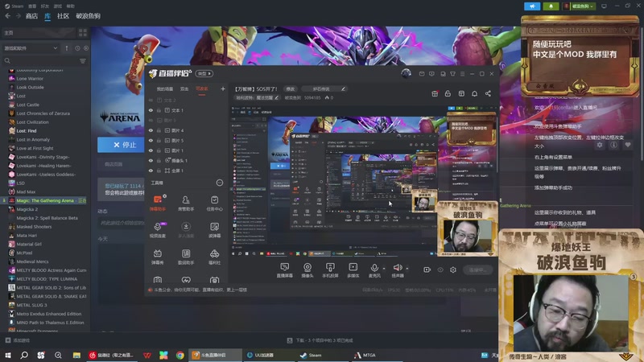Click the gift box icon in streaming window
This screenshot has height=362, width=644.
[x=435, y=93]
